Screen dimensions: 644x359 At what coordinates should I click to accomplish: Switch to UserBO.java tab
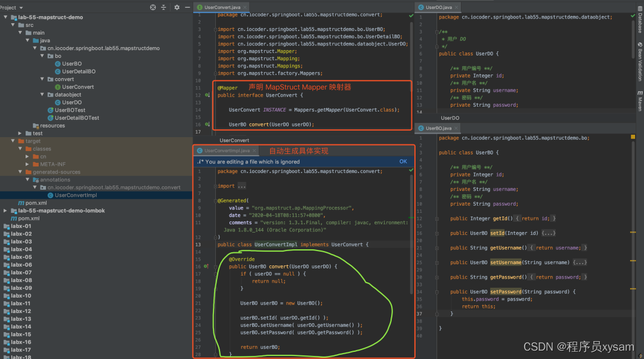click(x=438, y=128)
